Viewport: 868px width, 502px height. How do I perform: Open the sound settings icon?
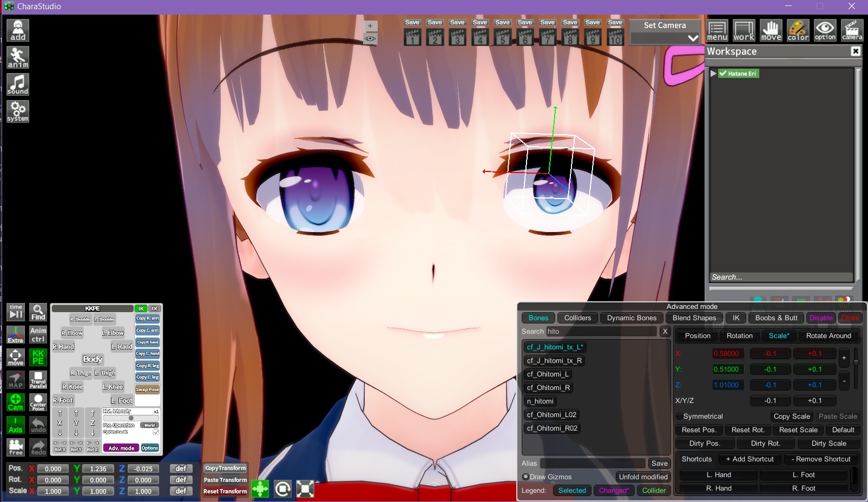(x=18, y=84)
